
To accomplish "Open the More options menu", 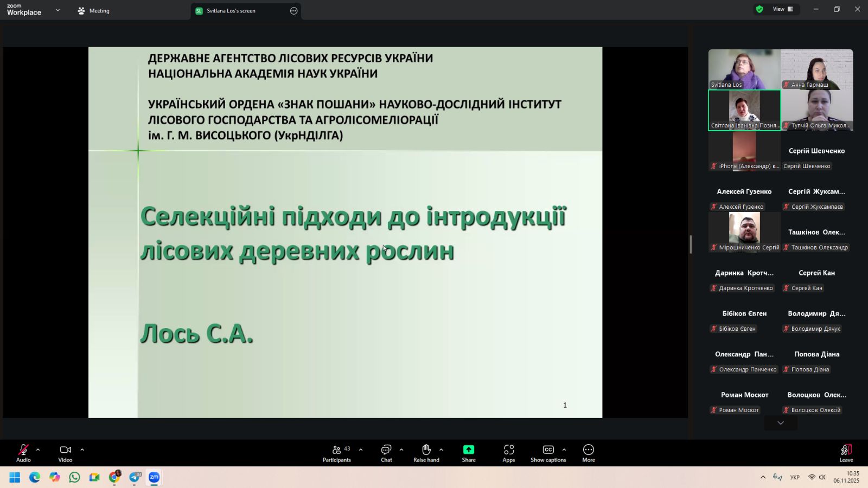I will (589, 453).
